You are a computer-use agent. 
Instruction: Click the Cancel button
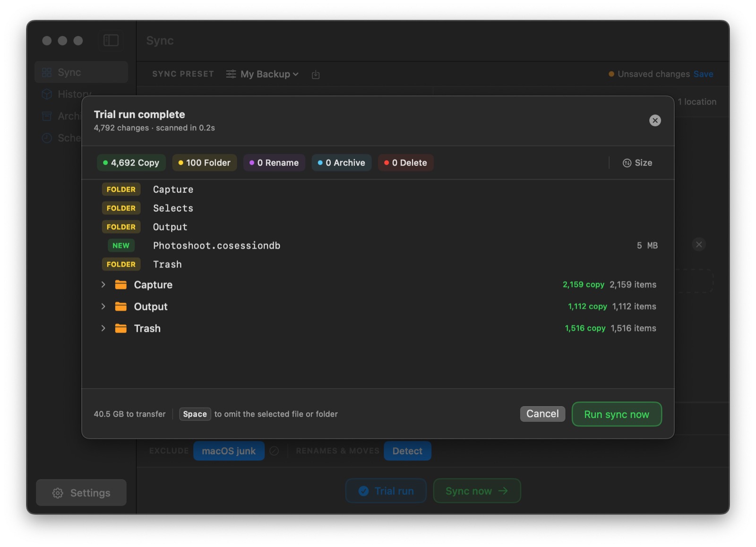point(542,414)
